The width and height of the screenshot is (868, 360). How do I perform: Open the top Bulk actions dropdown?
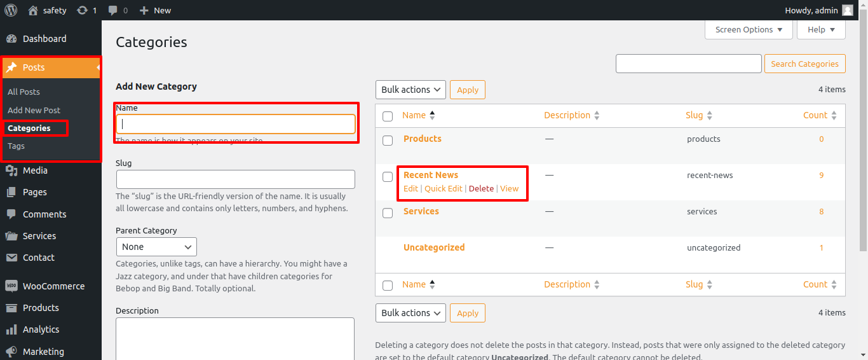click(x=410, y=90)
